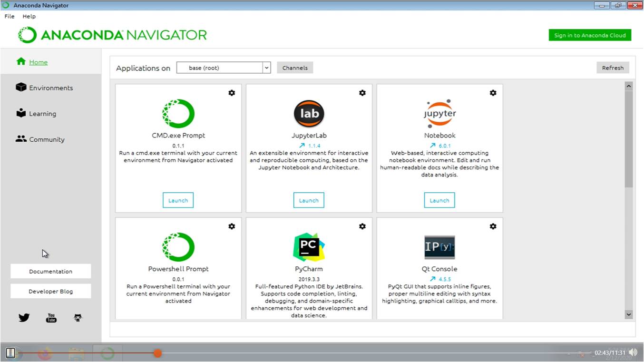
Task: Expand the base (root) environment dropdown
Action: tap(266, 68)
